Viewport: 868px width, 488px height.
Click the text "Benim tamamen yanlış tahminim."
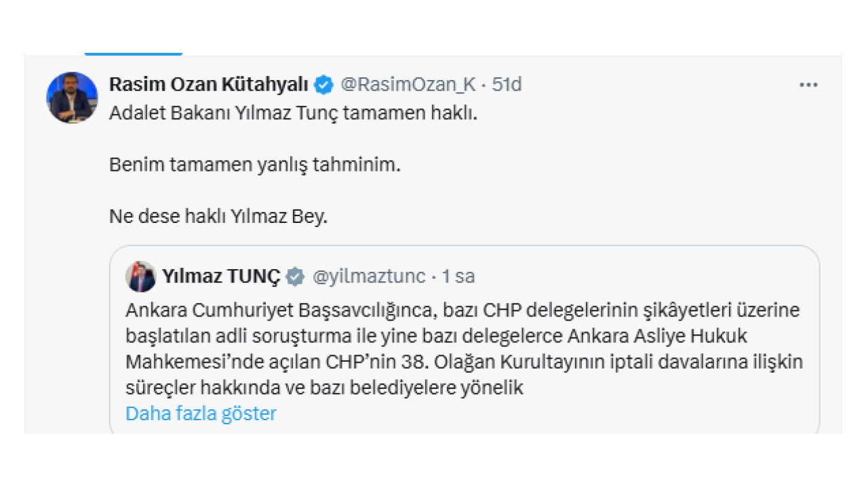(x=255, y=165)
